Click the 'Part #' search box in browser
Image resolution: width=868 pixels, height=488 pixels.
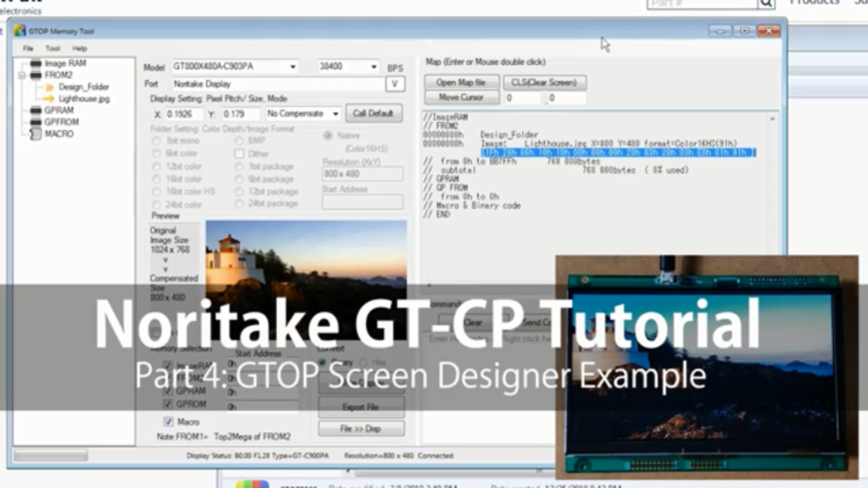click(x=703, y=3)
